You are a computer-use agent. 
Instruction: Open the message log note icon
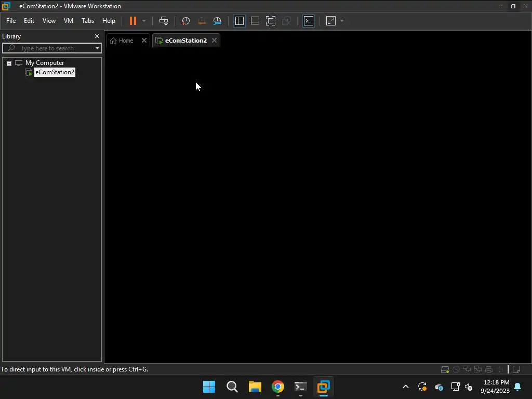[x=516, y=369]
